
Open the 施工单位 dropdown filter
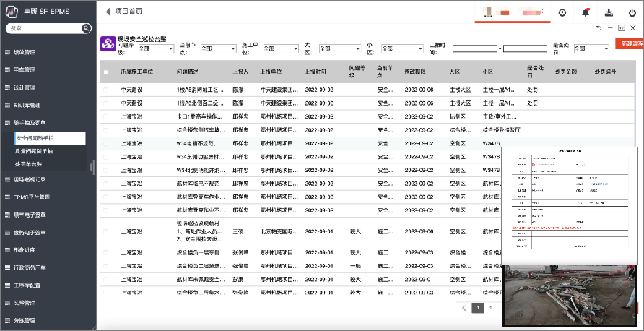click(279, 48)
